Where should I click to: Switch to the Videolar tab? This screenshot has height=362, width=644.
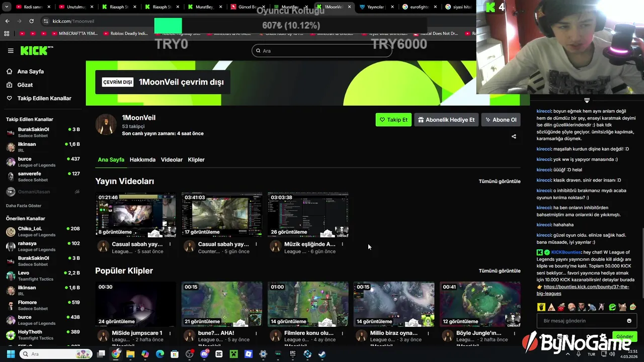pos(172,159)
